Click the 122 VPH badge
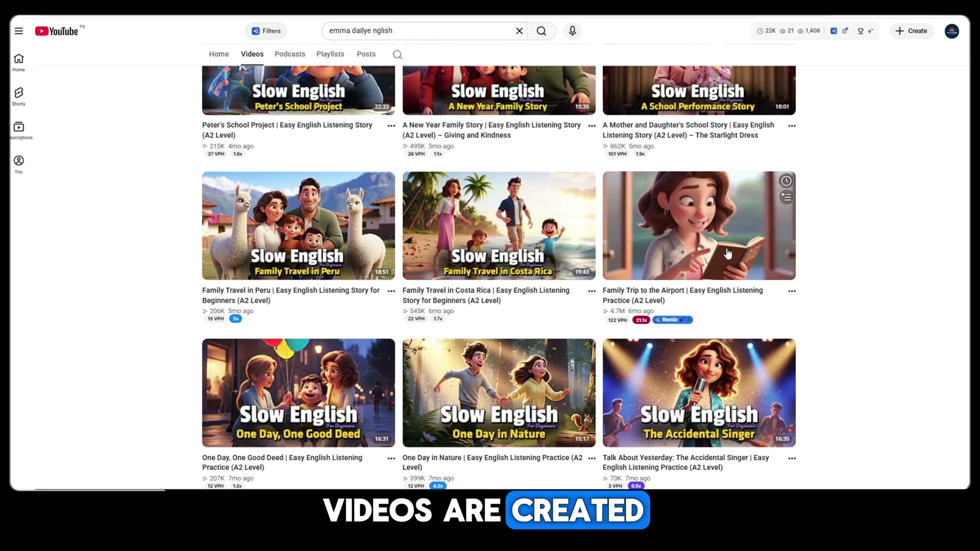Viewport: 980px width, 551px height. coord(618,320)
